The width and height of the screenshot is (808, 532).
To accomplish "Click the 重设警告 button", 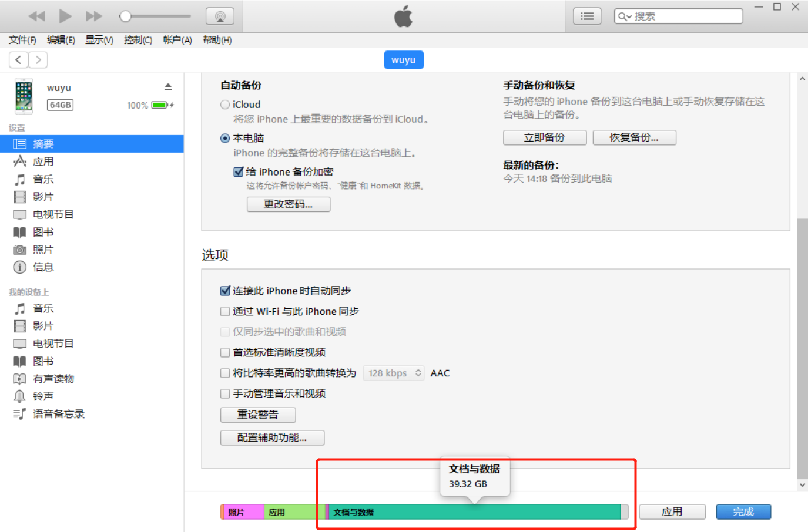I will click(x=258, y=415).
